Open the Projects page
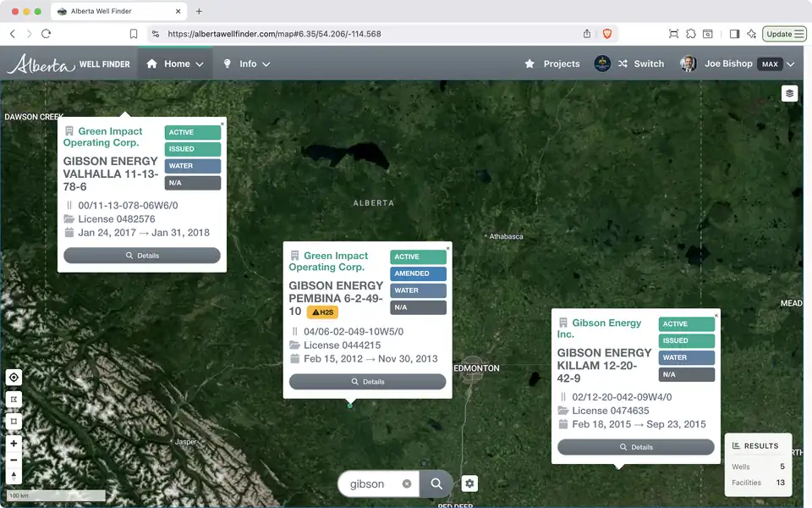This screenshot has width=812, height=508. (552, 63)
